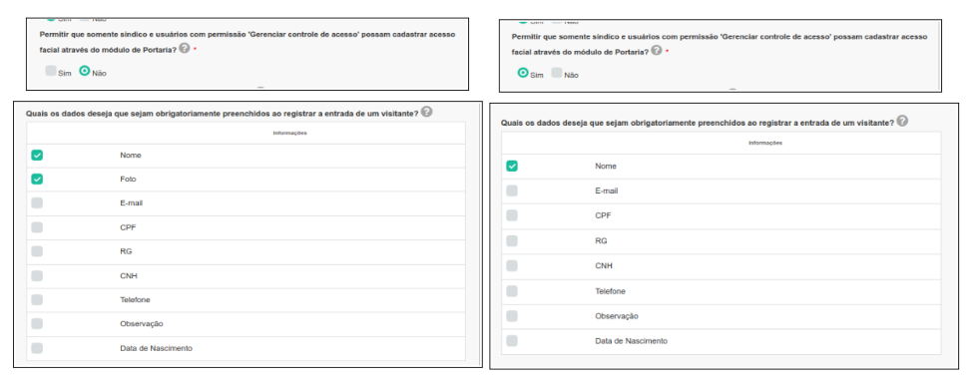Click Data de Nascimento label in right list
980x379 pixels.
click(632, 341)
